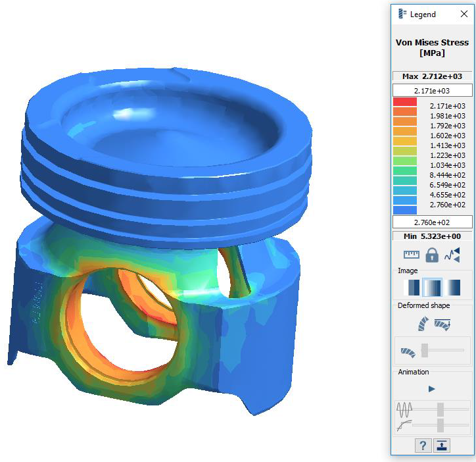Select the middle smooth gradient image style
Viewport: 476px width, 462px height.
point(431,288)
